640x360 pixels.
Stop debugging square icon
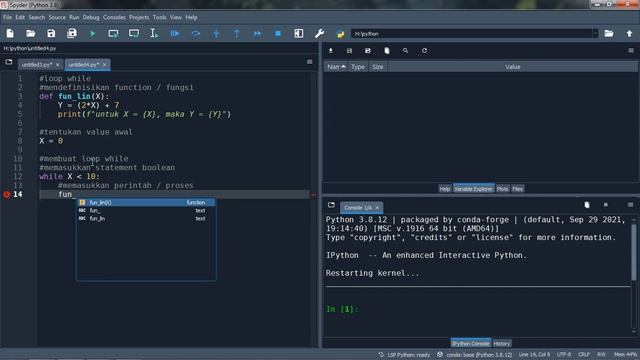point(278,33)
